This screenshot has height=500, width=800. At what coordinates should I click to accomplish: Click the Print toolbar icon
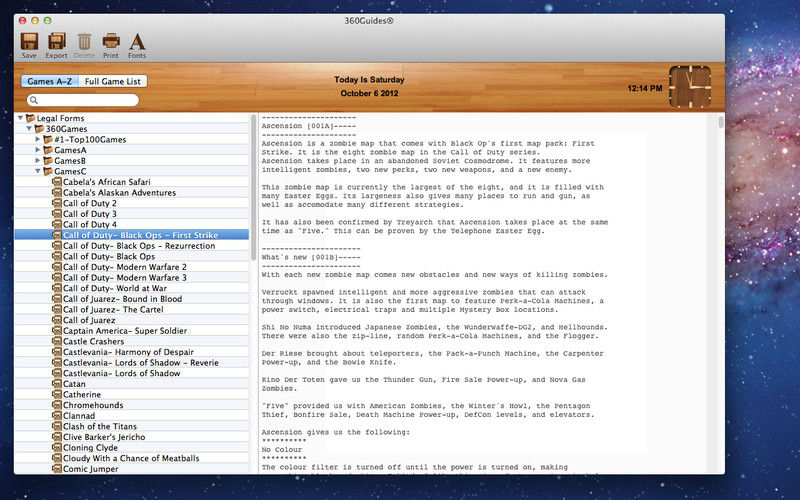tap(111, 41)
